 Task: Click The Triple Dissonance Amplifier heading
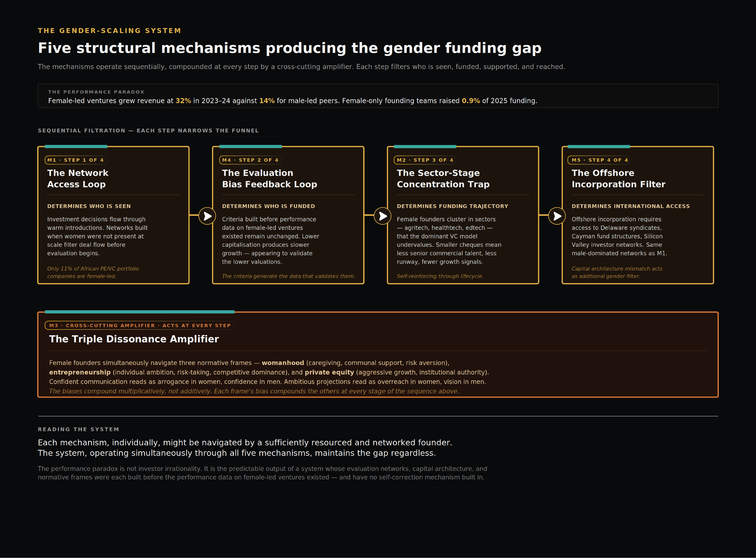tap(134, 339)
